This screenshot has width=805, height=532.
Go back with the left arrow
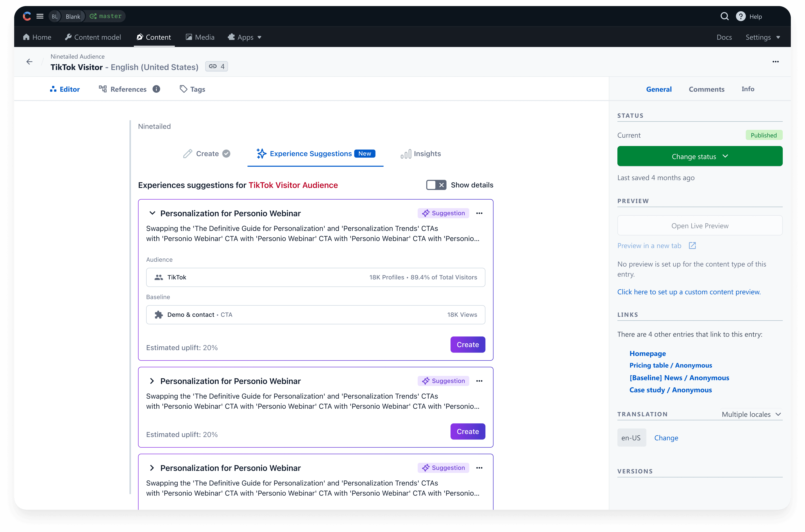(29, 61)
